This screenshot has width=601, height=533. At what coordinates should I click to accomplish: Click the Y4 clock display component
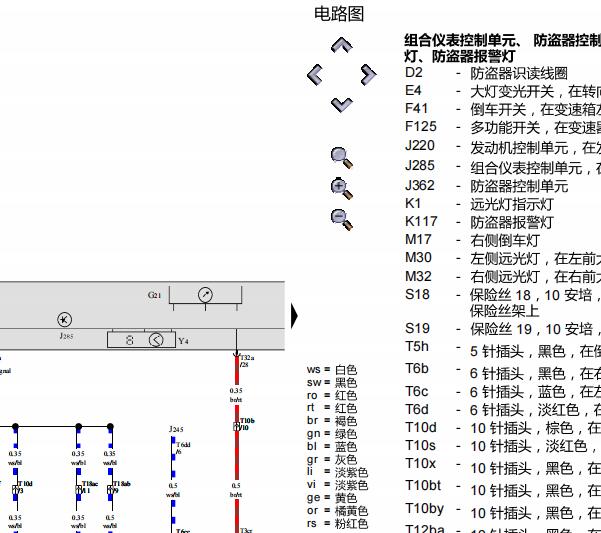click(x=141, y=340)
